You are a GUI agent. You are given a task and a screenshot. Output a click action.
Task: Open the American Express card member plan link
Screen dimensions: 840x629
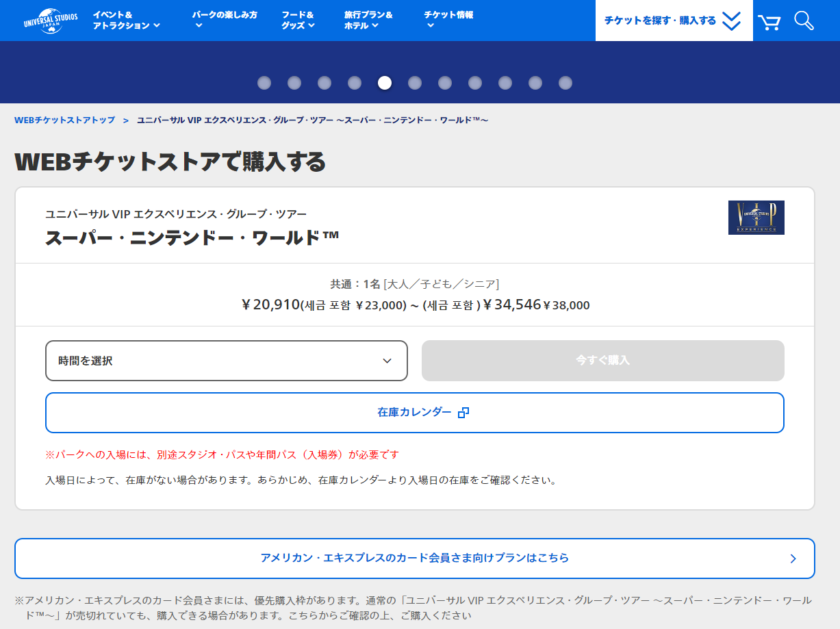[415, 559]
